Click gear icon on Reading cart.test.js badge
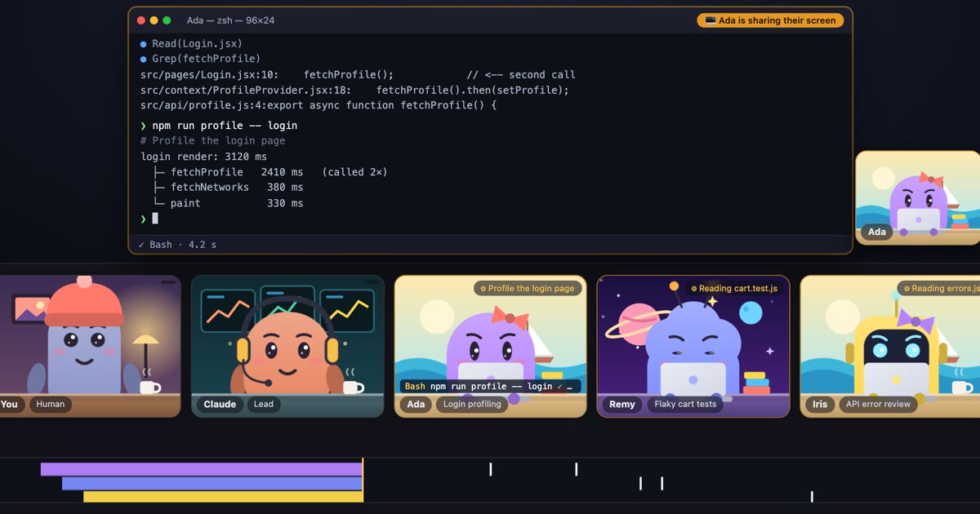 tap(693, 288)
